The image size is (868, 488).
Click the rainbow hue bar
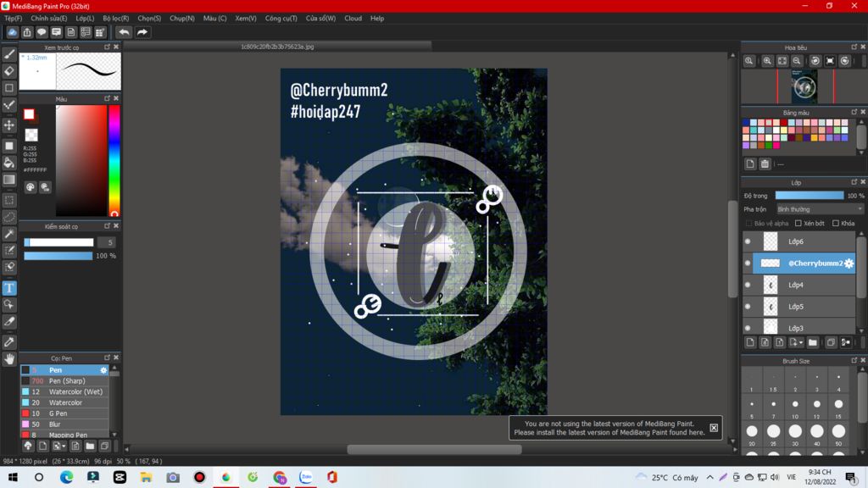pyautogui.click(x=114, y=160)
